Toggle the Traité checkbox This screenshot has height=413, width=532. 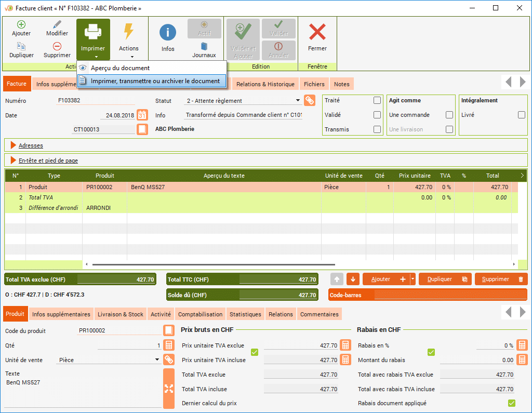(377, 101)
